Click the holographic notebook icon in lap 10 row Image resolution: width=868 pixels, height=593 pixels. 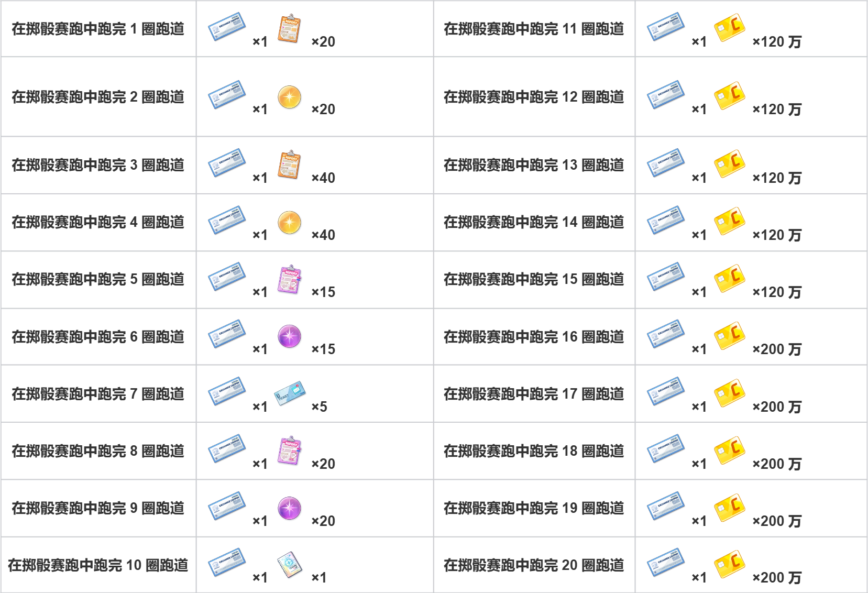[x=290, y=565]
